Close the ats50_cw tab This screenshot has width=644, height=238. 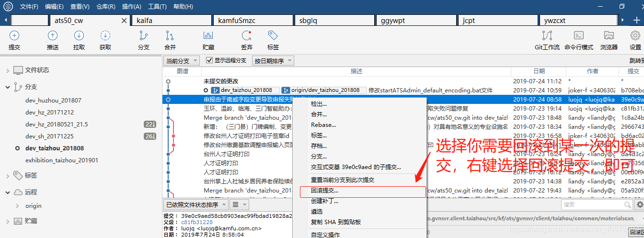tap(124, 21)
